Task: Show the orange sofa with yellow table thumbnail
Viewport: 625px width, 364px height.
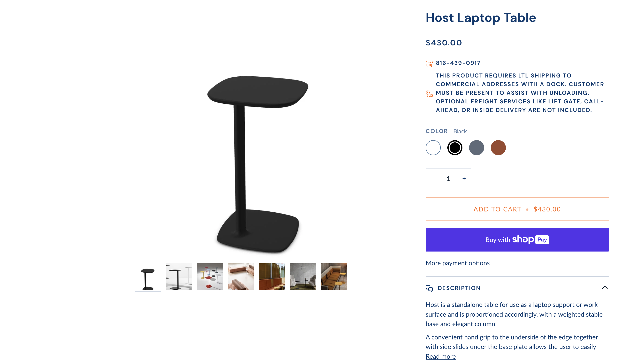Action: coord(334,277)
